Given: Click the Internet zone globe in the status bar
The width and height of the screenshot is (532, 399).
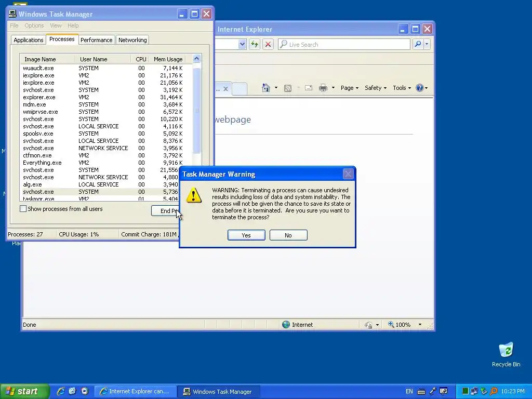Looking at the screenshot, I should [286, 325].
